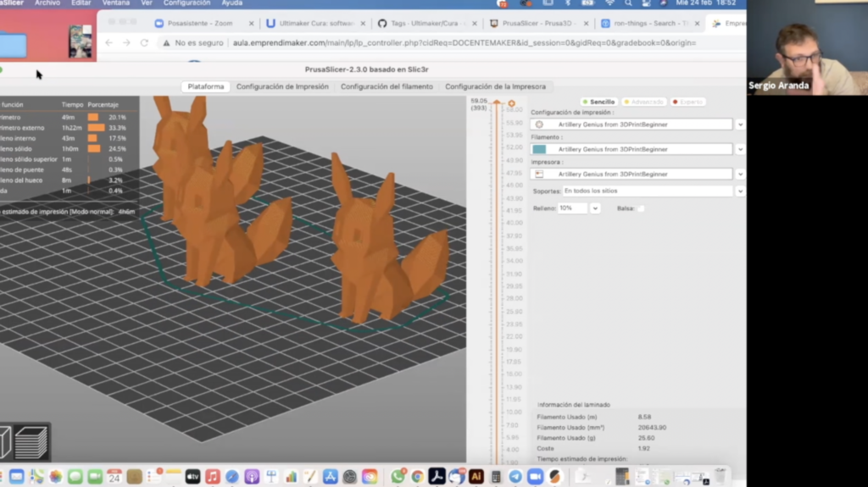Expand Filamento preset dropdown arrow
This screenshot has height=487, width=868.
(740, 149)
